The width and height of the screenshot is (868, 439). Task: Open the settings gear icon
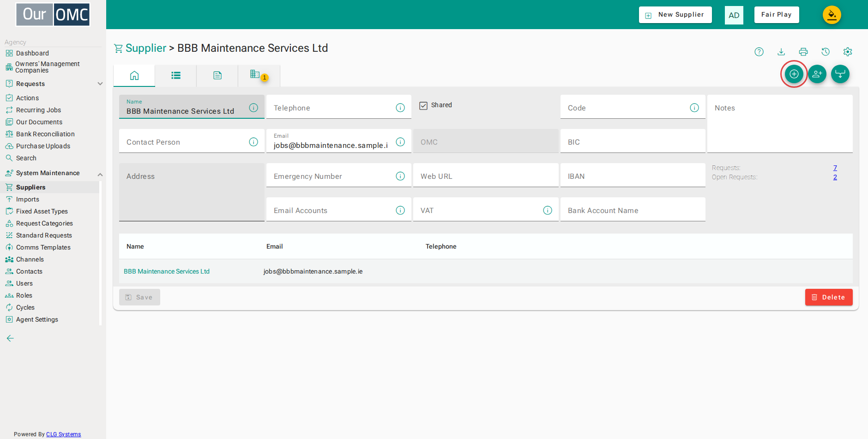coord(848,52)
